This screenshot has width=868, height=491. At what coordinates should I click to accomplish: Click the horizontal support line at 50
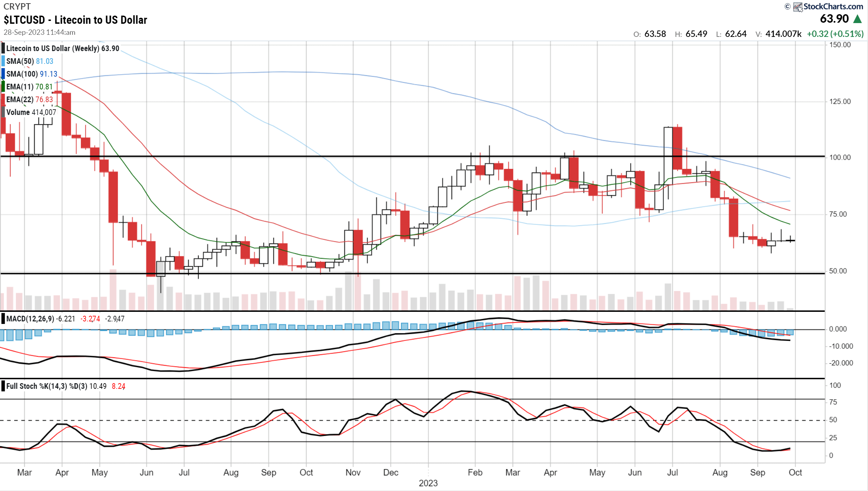pos(412,273)
